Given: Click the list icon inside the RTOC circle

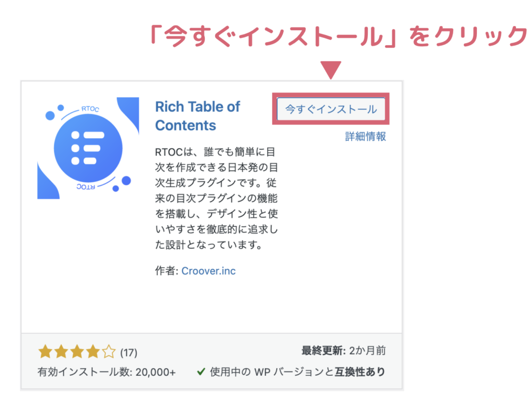Looking at the screenshot, I should click(x=87, y=148).
